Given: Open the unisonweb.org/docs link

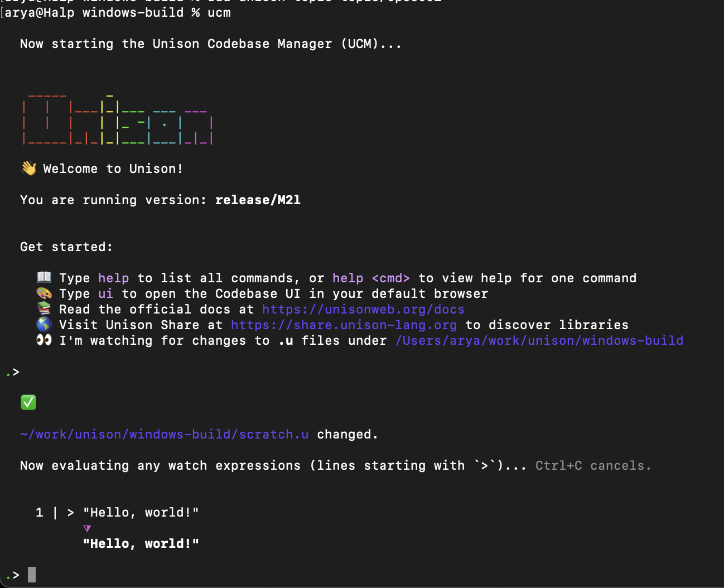Looking at the screenshot, I should coord(364,309).
